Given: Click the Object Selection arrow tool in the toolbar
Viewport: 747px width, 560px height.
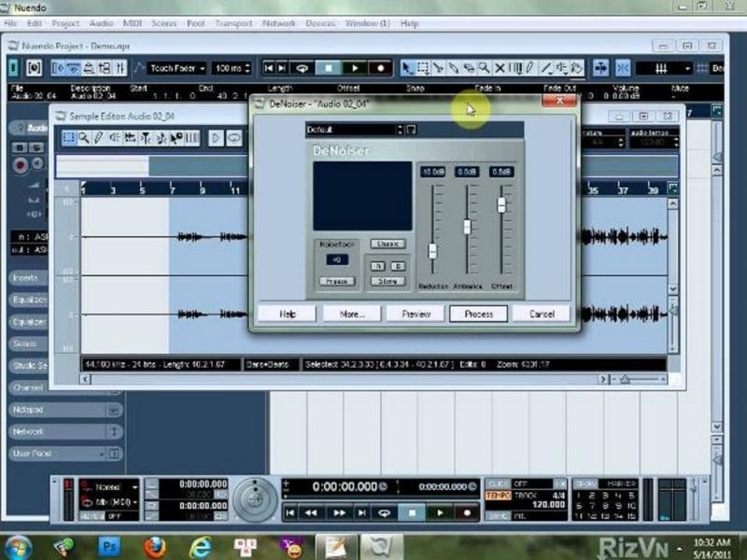Looking at the screenshot, I should click(x=407, y=68).
